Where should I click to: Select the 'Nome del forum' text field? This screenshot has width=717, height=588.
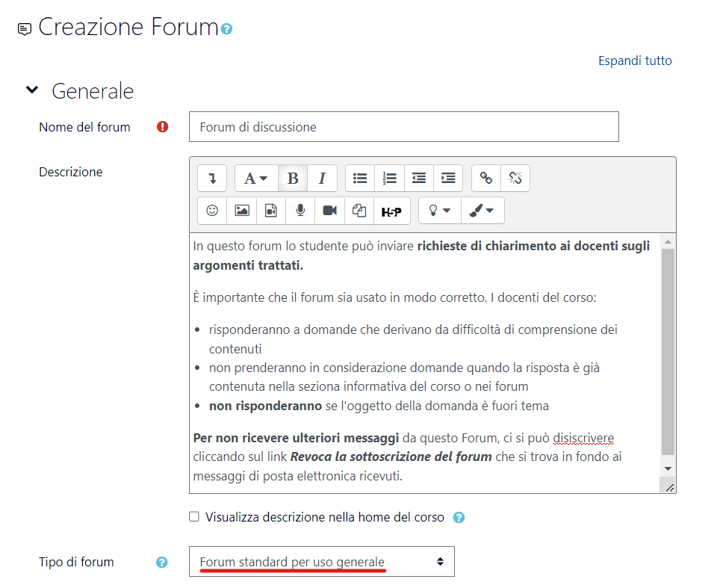(x=403, y=126)
